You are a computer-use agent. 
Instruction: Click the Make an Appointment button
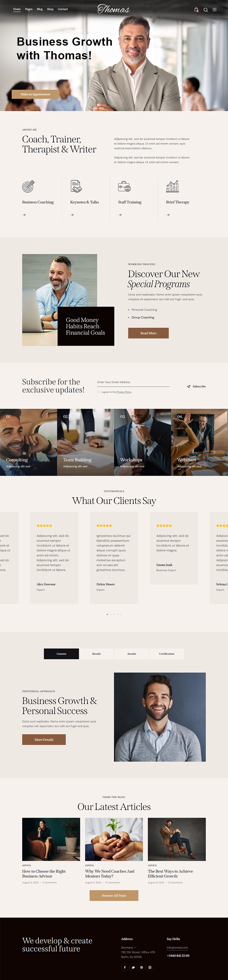click(x=35, y=94)
